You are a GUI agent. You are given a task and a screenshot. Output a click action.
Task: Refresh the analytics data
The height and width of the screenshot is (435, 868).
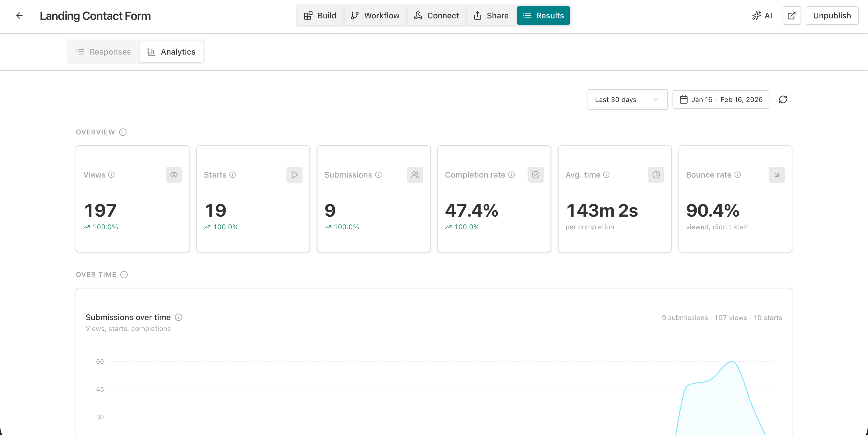tap(783, 99)
